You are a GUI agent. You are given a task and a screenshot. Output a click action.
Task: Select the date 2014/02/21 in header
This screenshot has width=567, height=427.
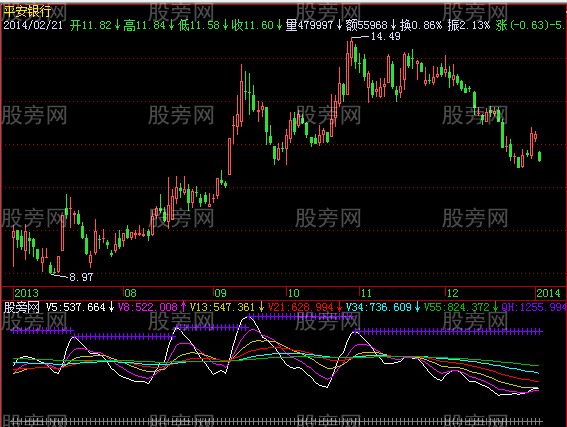pos(33,25)
